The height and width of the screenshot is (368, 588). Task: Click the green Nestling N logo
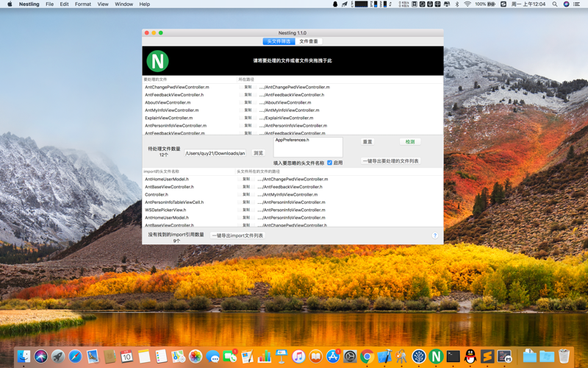[157, 61]
